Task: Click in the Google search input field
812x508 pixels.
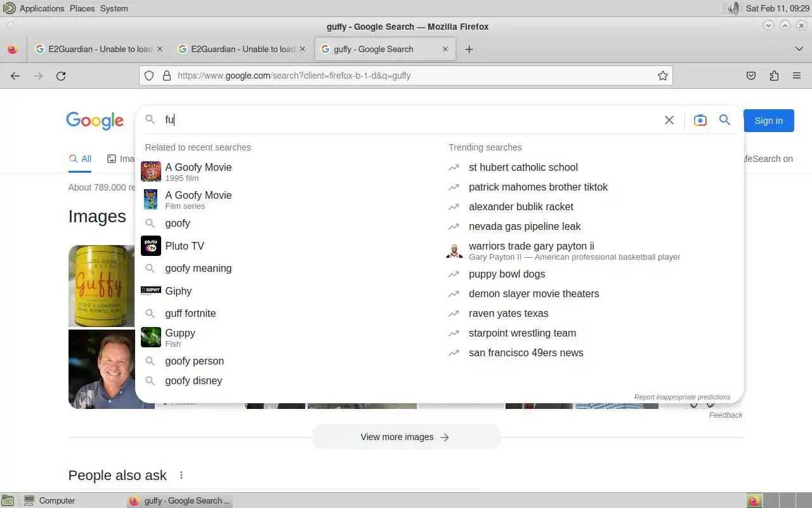Action: click(411, 119)
